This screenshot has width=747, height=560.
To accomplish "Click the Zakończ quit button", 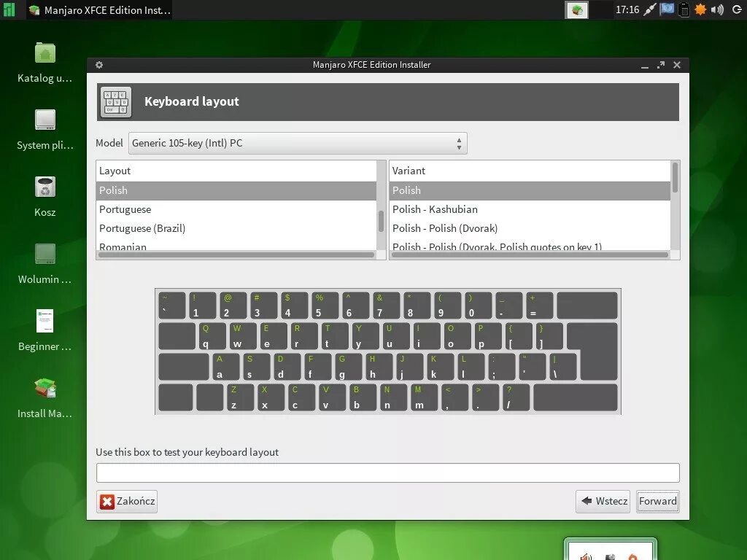I will coord(127,502).
